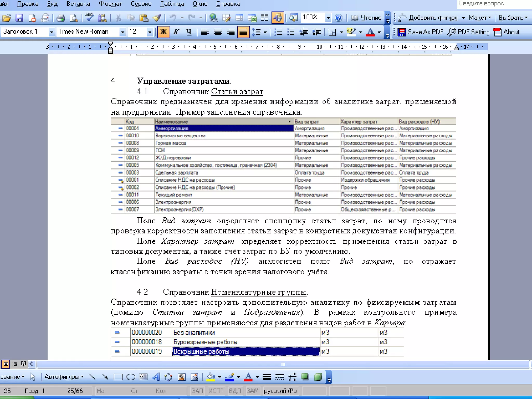Select the Oval drawing tool
Viewport: 532px width, 399px height.
coord(131,377)
